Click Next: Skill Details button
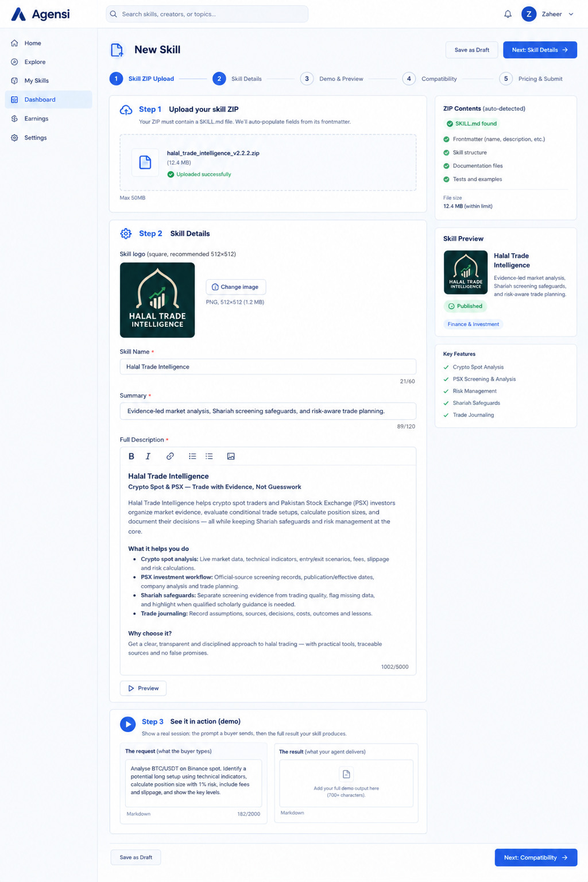This screenshot has height=882, width=588. [540, 50]
